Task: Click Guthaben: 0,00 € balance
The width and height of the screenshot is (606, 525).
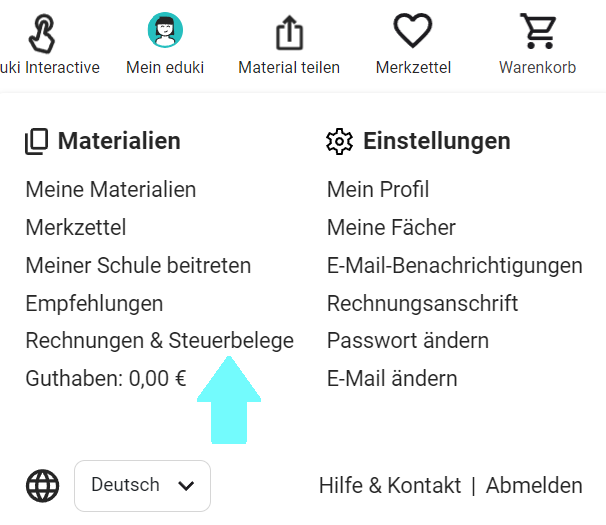Action: click(106, 379)
